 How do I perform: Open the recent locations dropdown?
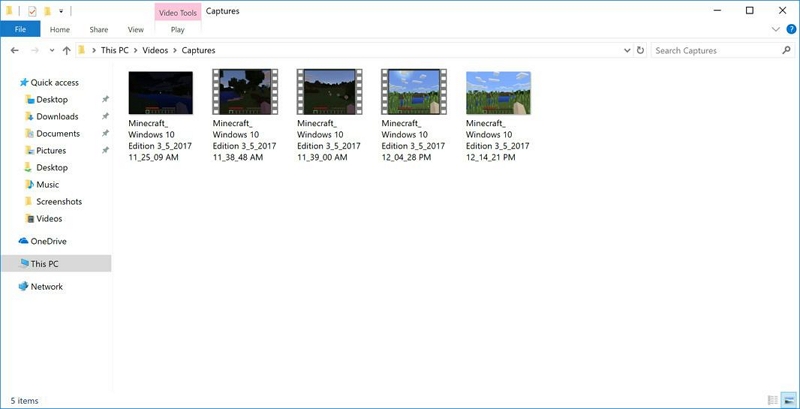pos(52,50)
